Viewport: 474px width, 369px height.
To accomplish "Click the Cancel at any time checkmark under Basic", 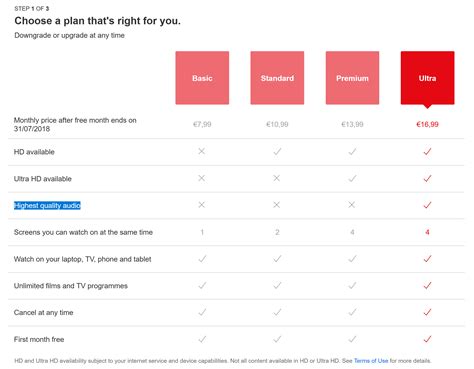I will coord(202,312).
